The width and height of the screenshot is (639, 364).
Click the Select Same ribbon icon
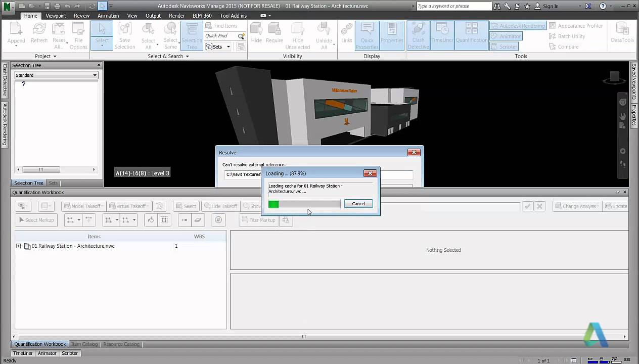coord(170,35)
